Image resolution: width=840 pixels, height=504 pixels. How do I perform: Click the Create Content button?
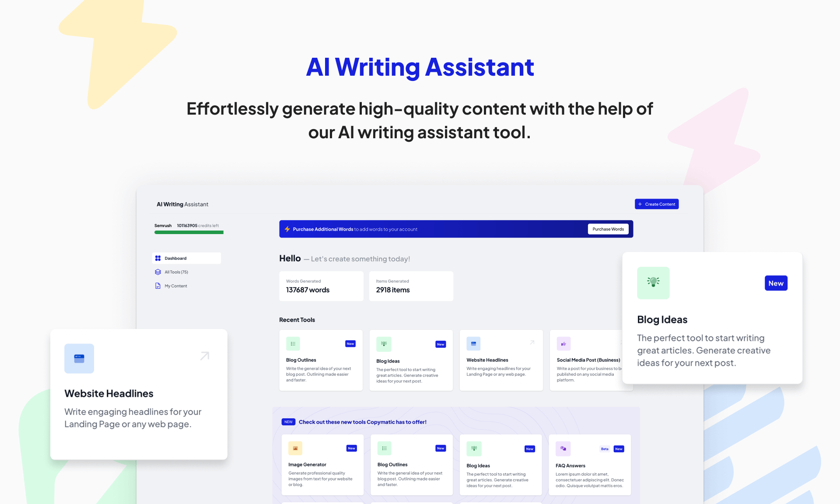tap(656, 203)
